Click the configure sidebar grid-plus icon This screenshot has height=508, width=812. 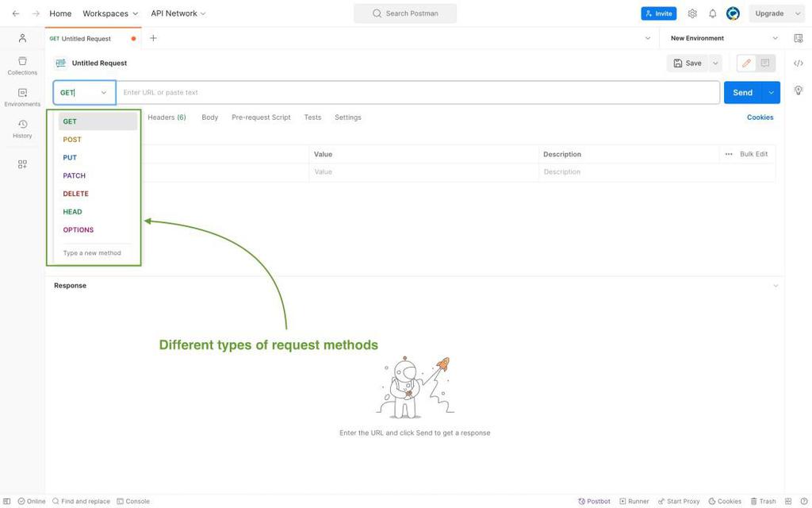pyautogui.click(x=22, y=164)
